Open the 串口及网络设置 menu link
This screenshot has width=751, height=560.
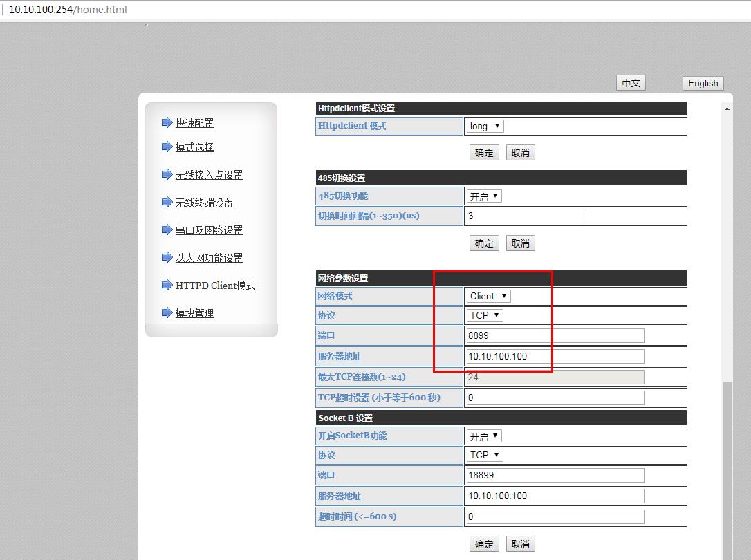click(x=209, y=230)
